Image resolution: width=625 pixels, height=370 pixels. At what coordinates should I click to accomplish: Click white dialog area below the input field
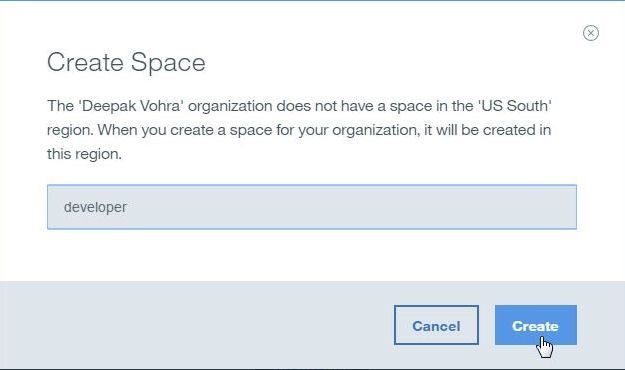click(312, 255)
